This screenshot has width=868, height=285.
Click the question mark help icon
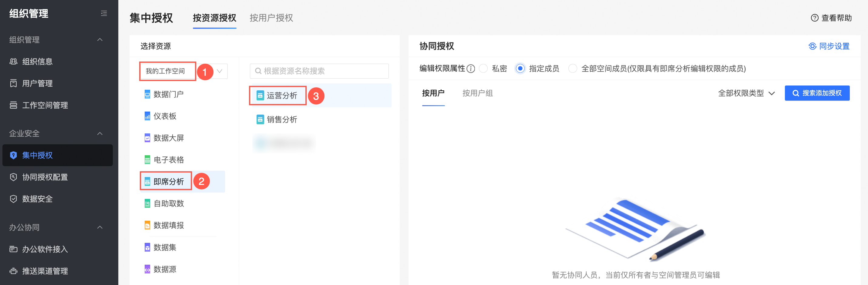coord(814,18)
